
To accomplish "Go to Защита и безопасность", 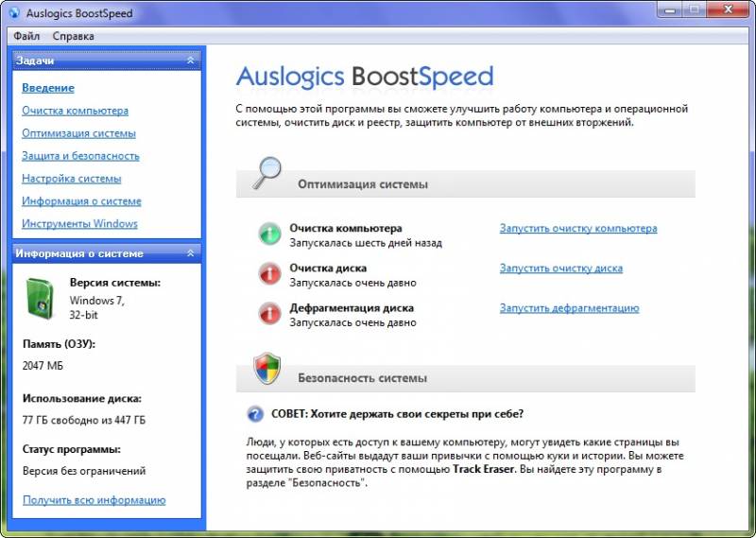I will 80,156.
